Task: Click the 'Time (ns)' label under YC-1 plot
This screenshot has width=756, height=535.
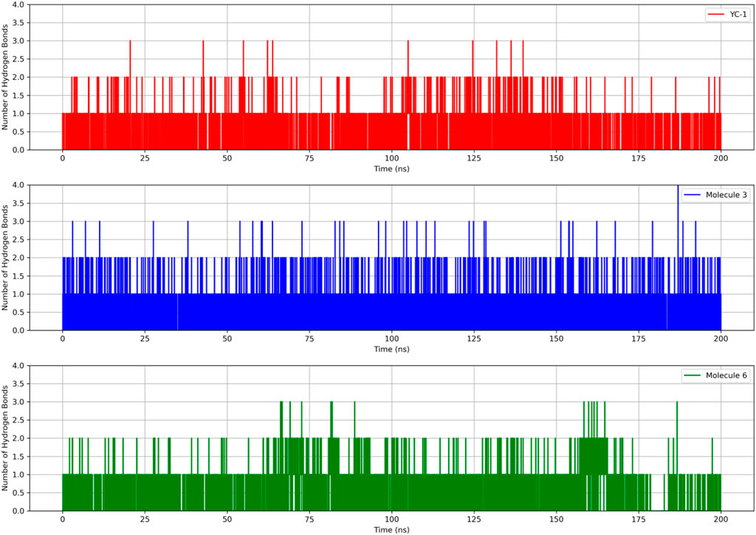Action: tap(391, 168)
